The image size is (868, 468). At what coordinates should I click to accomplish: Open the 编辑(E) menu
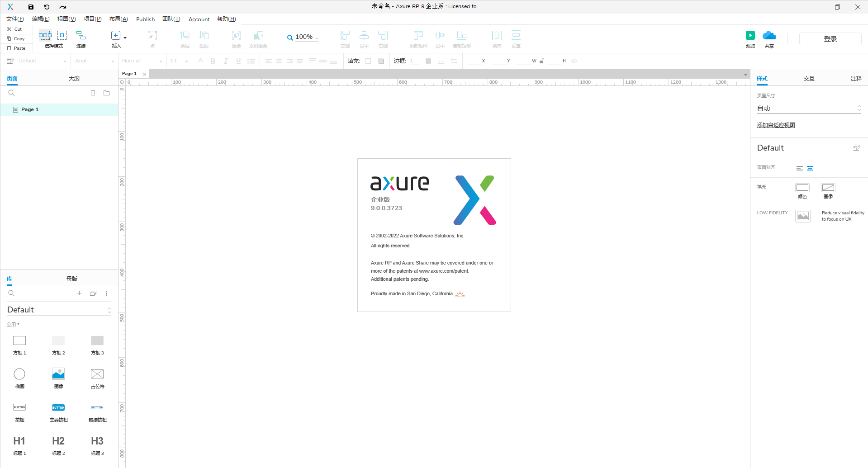41,19
